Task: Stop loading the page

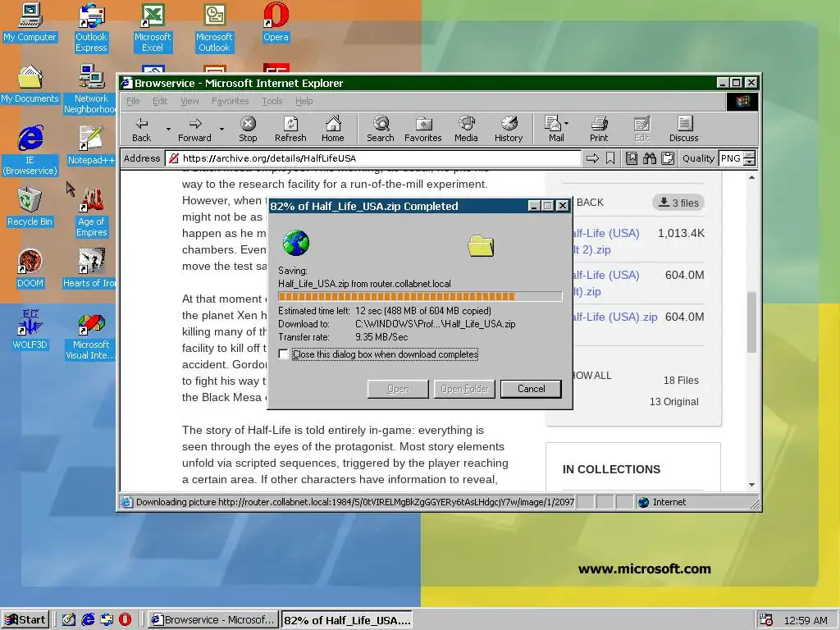Action: pyautogui.click(x=248, y=130)
